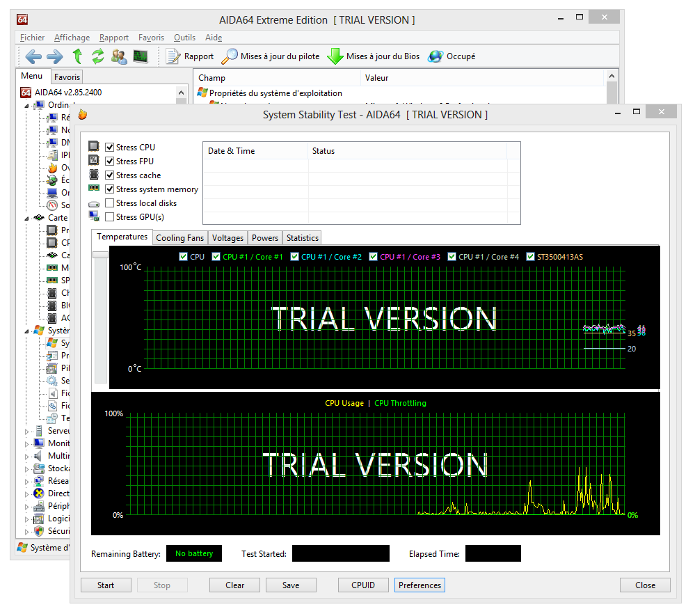Open Rapport from the toolbar
Viewport: 695px width, 616px height.
pos(190,56)
